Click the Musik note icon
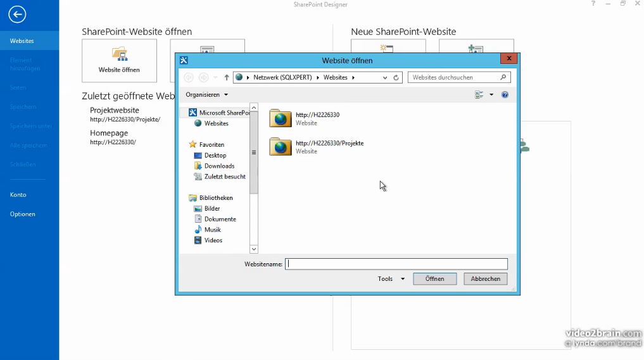This screenshot has width=644, height=360. (x=198, y=230)
